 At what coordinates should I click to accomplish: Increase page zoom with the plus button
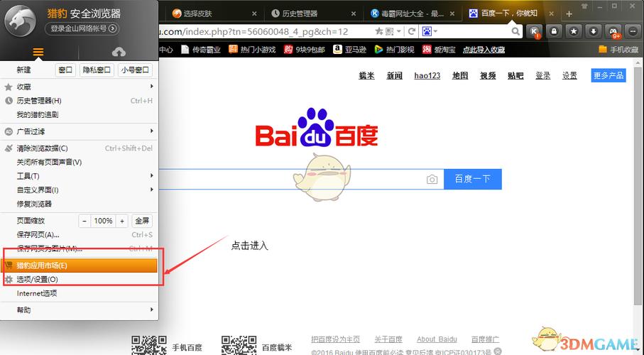pyautogui.click(x=122, y=221)
